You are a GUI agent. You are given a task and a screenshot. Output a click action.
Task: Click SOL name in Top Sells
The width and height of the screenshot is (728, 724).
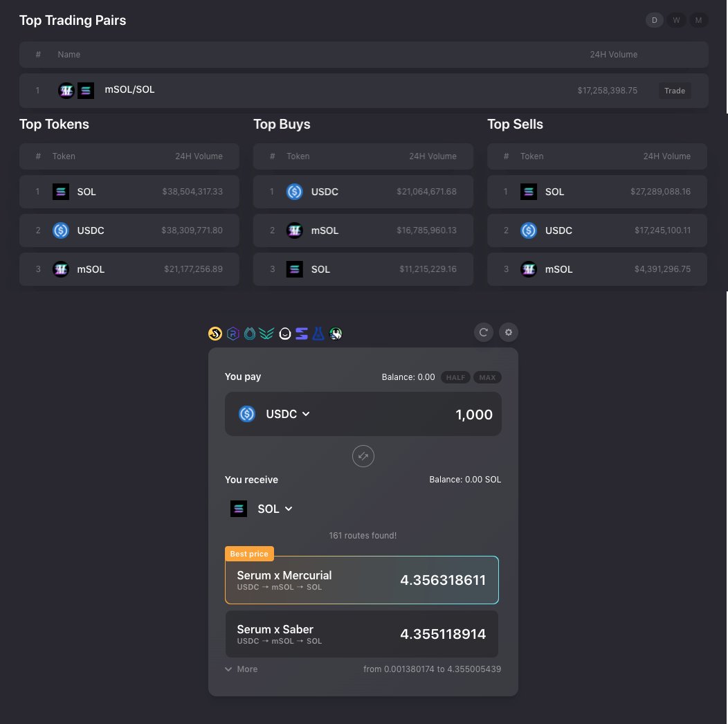click(554, 192)
